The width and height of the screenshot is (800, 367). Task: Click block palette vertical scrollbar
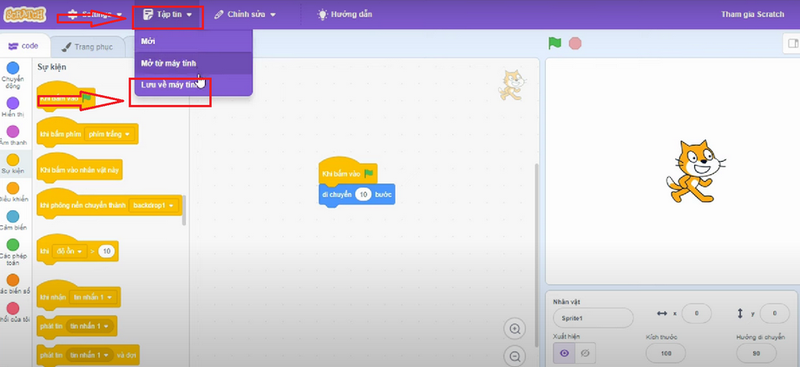[x=184, y=210]
